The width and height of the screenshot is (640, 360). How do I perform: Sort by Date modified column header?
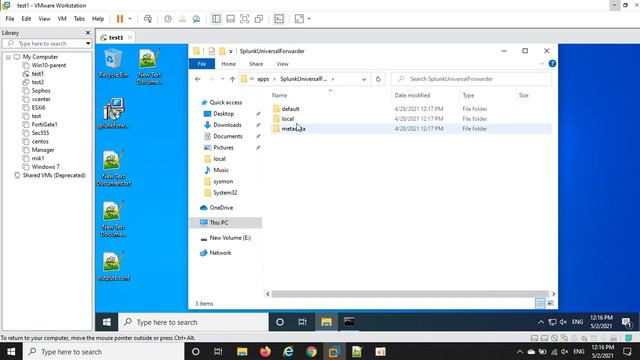tap(412, 95)
